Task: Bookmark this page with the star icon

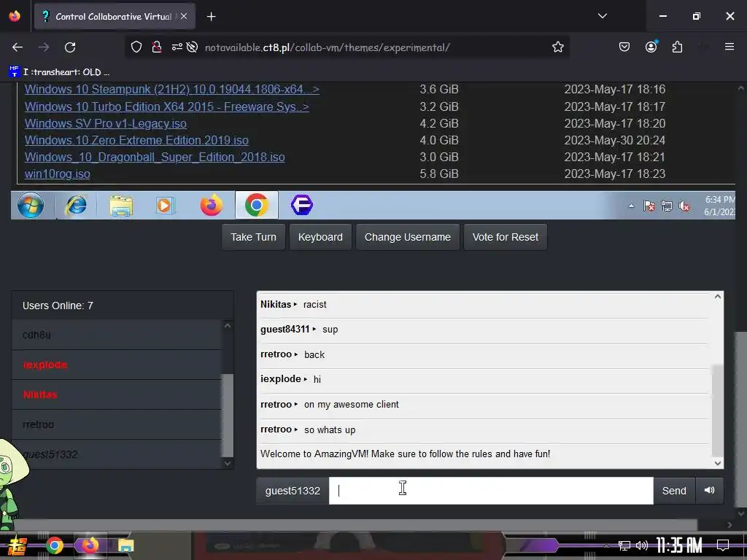Action: (x=558, y=47)
